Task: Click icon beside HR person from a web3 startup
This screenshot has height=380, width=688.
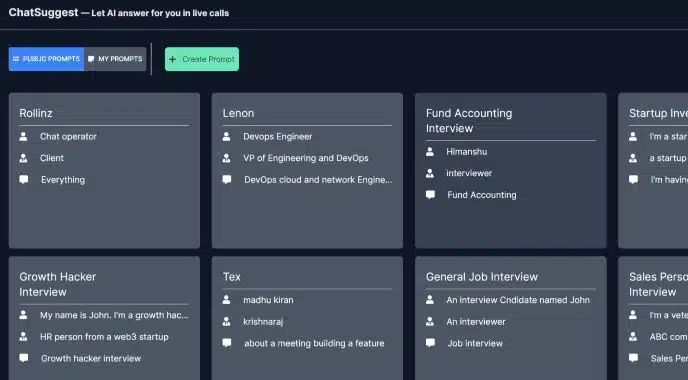Action: click(x=23, y=337)
